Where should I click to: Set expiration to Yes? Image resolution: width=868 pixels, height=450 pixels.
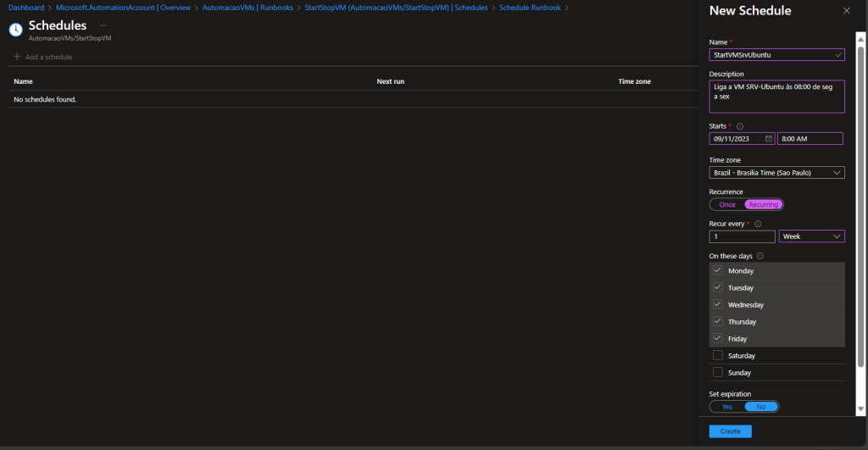coord(727,407)
